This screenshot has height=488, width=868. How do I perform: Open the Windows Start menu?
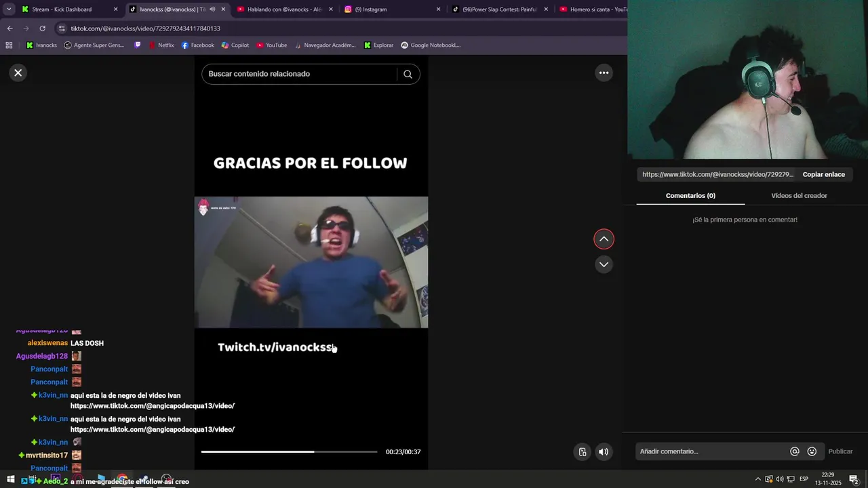tap(10, 479)
